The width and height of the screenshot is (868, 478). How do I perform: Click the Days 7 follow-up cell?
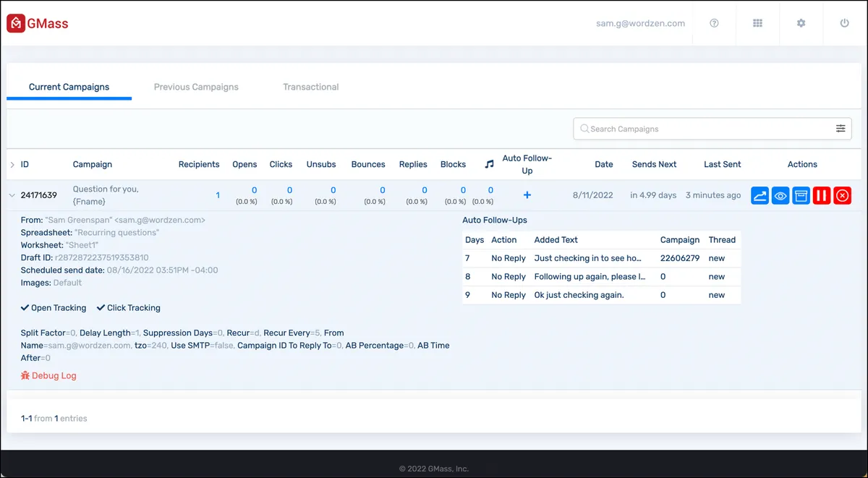[467, 258]
